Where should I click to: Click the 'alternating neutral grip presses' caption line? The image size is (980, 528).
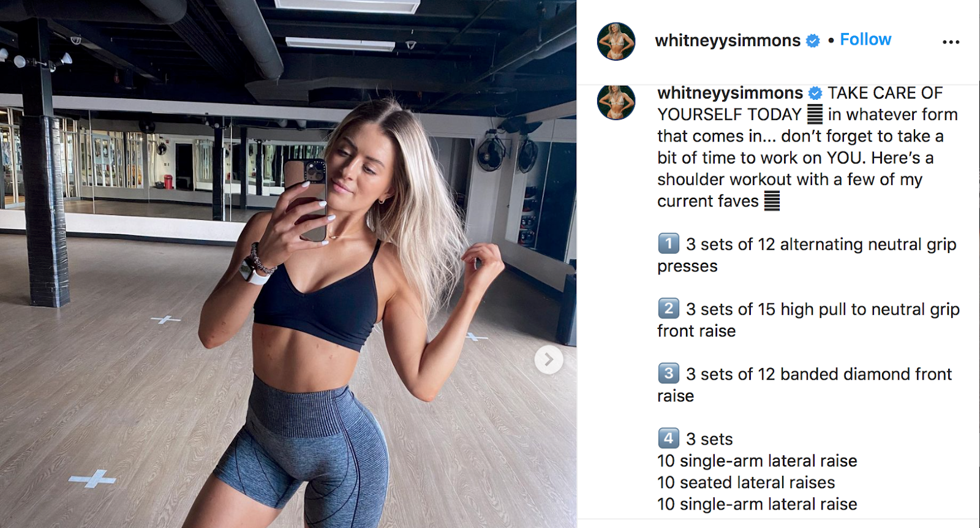tap(807, 255)
